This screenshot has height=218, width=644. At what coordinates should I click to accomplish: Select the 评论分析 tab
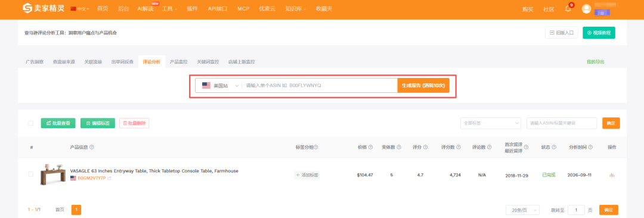(x=151, y=61)
